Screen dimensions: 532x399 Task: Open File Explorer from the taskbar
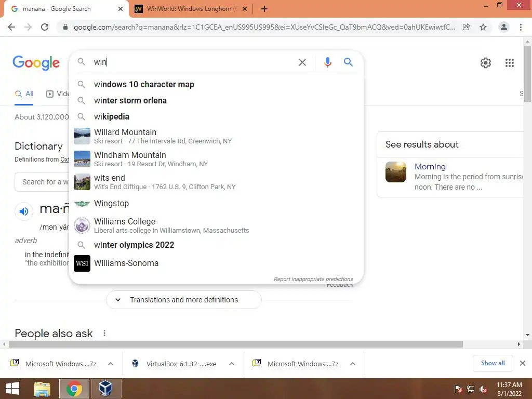click(x=42, y=389)
